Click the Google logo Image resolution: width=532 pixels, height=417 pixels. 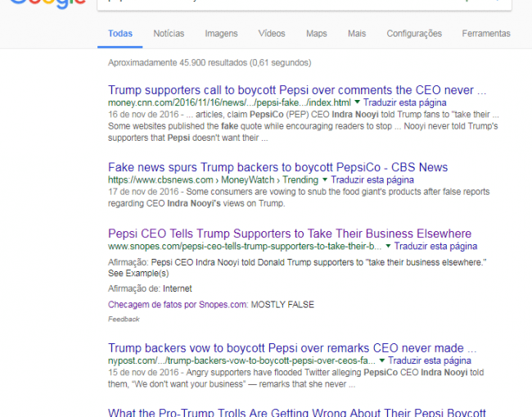click(47, 4)
